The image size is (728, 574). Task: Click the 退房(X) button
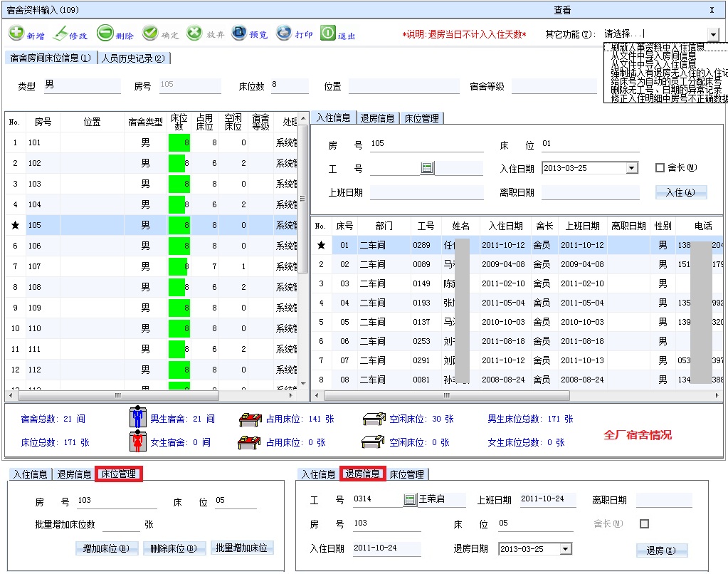661,550
